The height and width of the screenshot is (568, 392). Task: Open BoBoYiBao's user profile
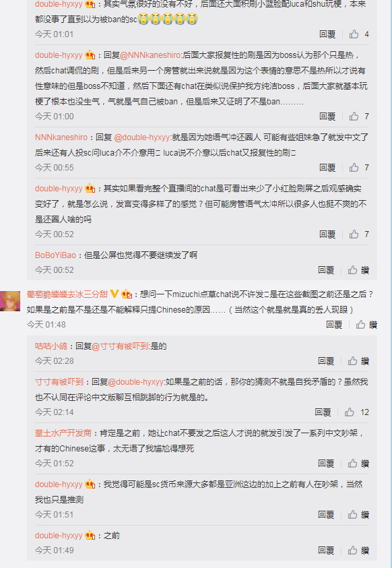tap(55, 255)
